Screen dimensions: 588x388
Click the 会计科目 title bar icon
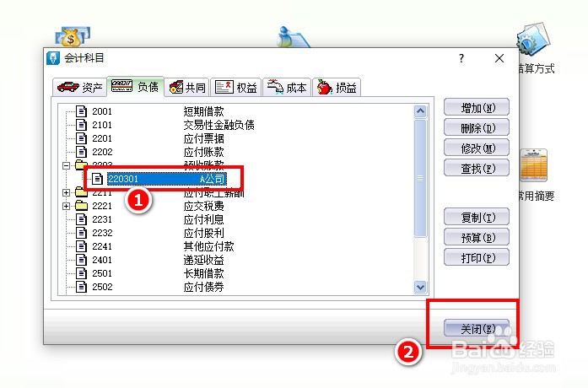(53, 58)
